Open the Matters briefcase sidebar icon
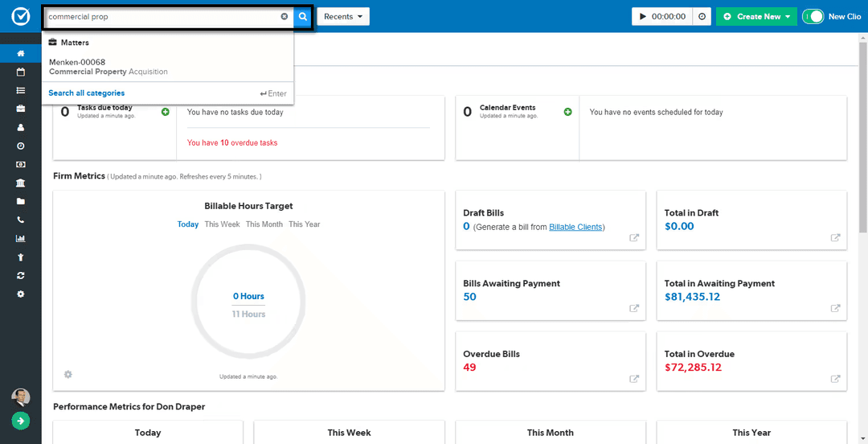868x444 pixels. point(20,109)
